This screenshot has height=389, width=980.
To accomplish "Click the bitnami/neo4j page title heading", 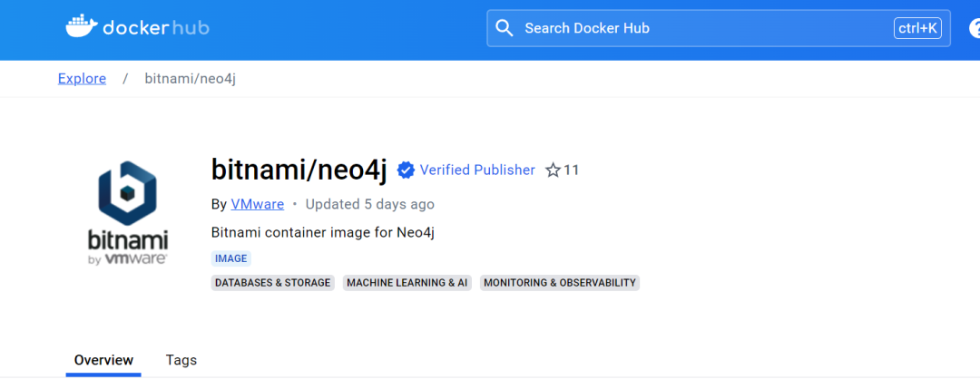I will click(x=299, y=169).
